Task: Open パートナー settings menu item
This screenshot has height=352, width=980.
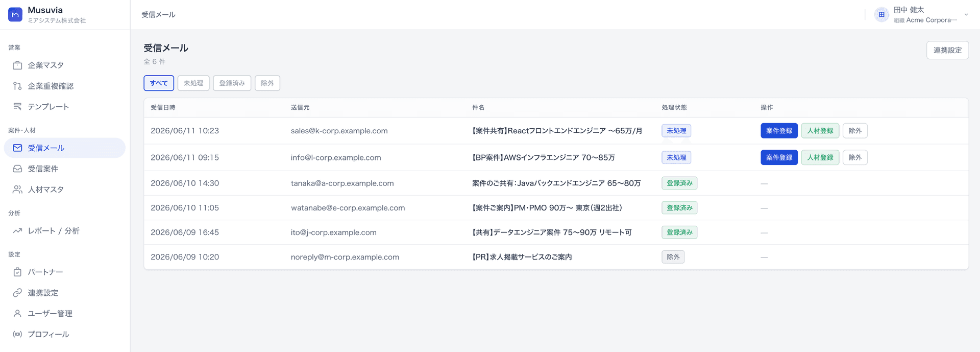Action: (65, 272)
